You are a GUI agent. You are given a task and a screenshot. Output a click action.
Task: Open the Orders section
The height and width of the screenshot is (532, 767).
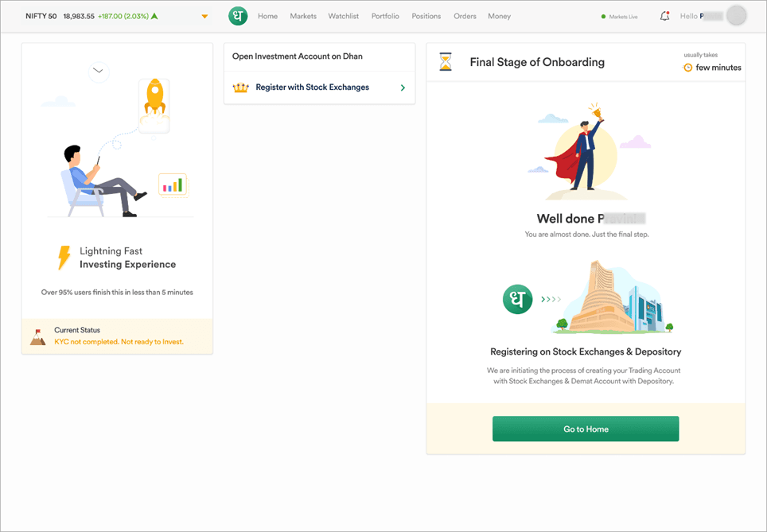point(465,16)
